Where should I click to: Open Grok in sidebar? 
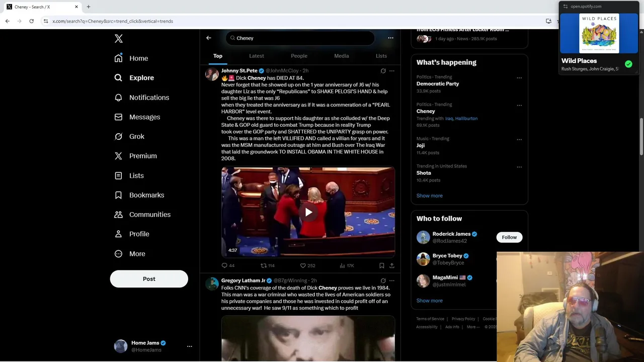coord(129,136)
